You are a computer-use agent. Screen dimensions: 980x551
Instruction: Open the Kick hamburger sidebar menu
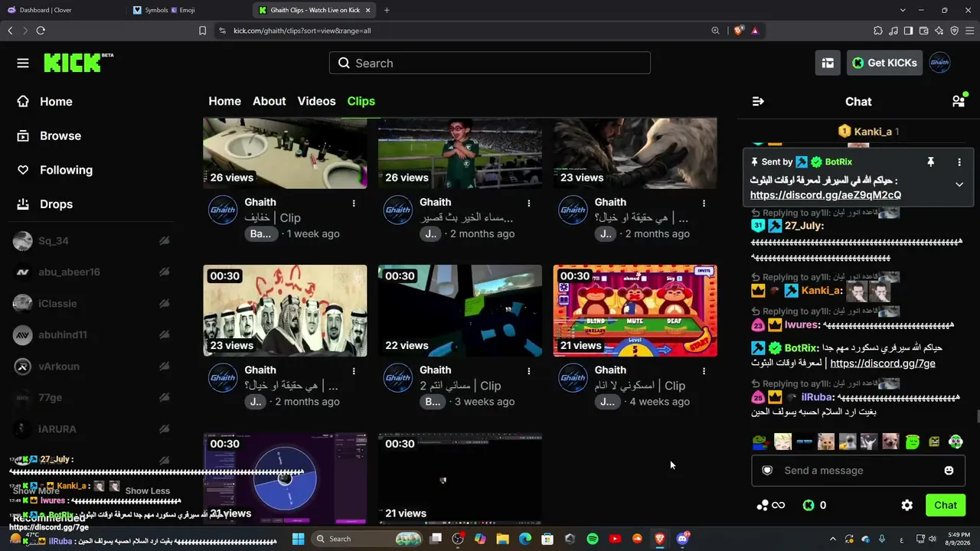[23, 64]
